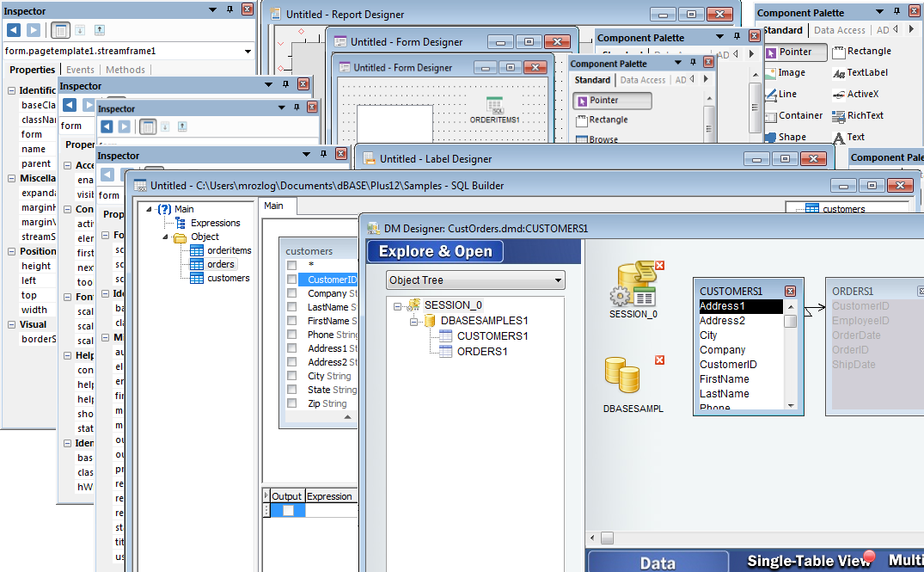Enable the Address1 String checkbox
924x572 pixels.
pos(291,348)
